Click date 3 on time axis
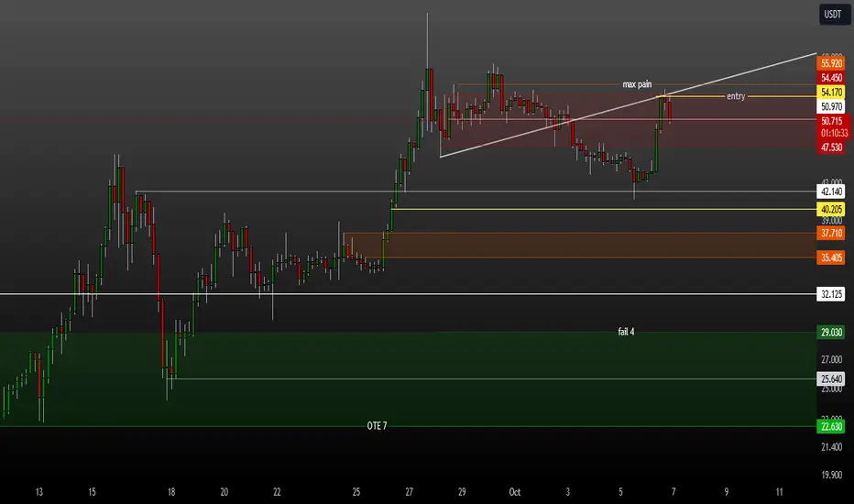 point(567,492)
